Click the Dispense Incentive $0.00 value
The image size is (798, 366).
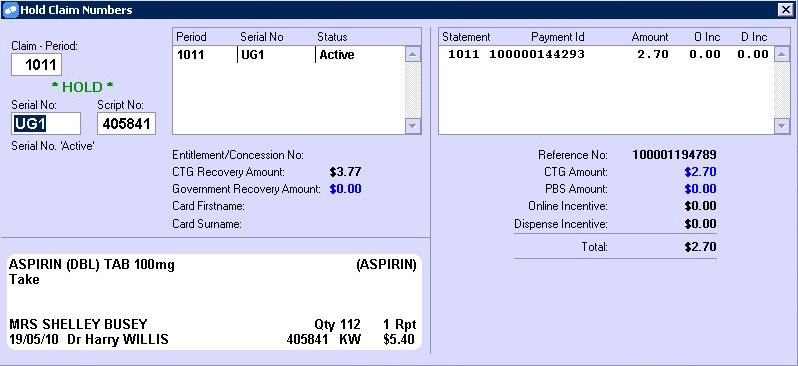pos(700,223)
